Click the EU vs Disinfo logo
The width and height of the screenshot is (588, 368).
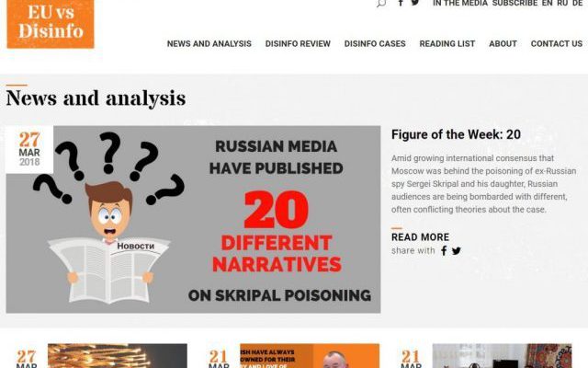coord(51,24)
